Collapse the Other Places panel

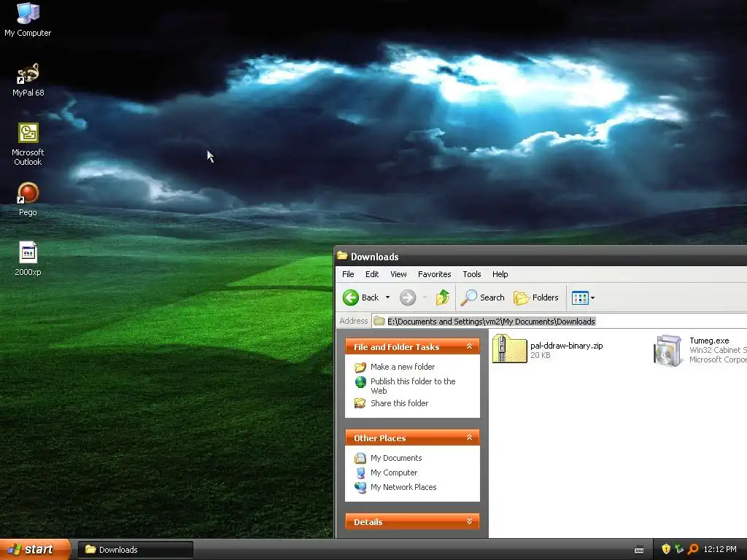tap(469, 437)
